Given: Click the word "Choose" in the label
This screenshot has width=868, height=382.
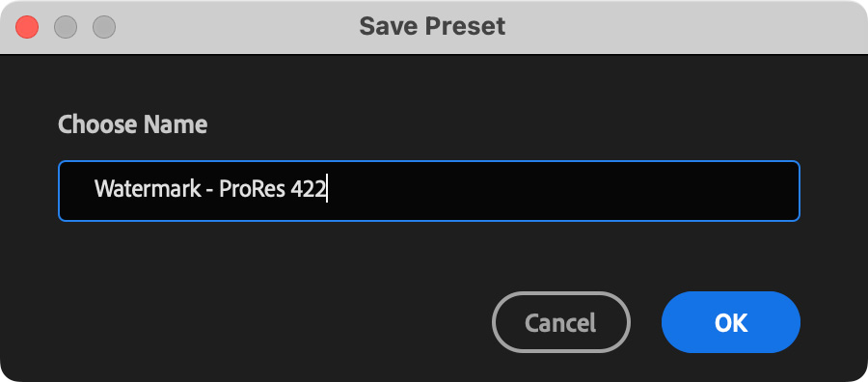Looking at the screenshot, I should [98, 125].
